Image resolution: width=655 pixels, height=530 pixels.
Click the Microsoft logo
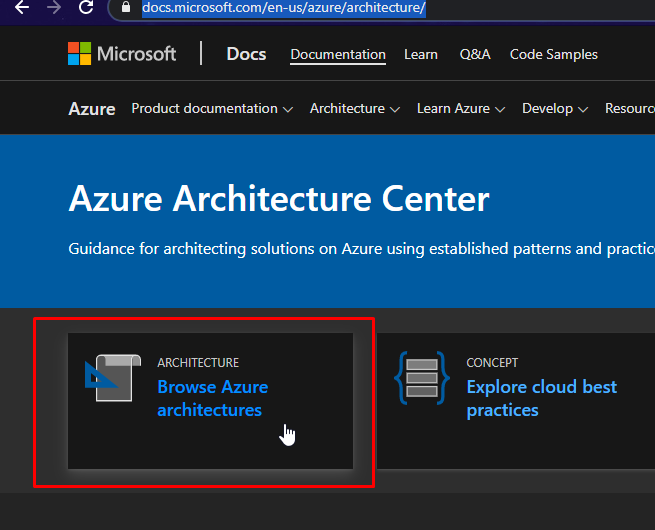(122, 54)
